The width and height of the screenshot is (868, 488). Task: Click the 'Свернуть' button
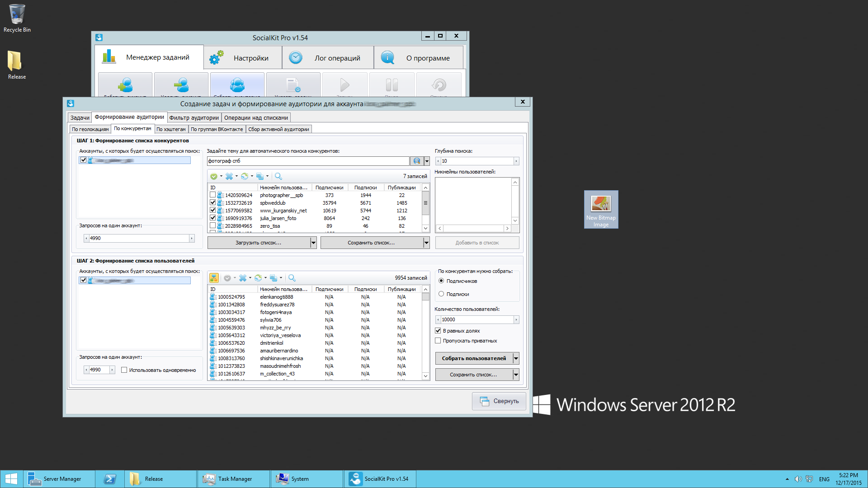[499, 401]
